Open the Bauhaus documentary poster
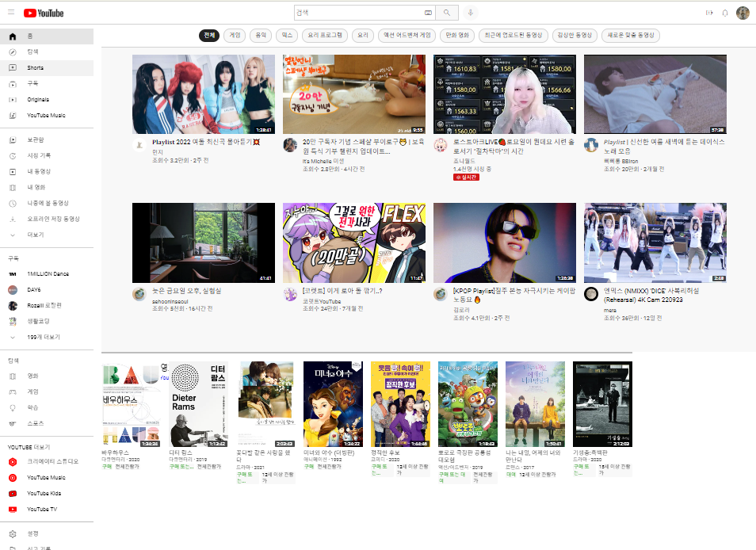Image resolution: width=756 pixels, height=550 pixels. pyautogui.click(x=131, y=404)
